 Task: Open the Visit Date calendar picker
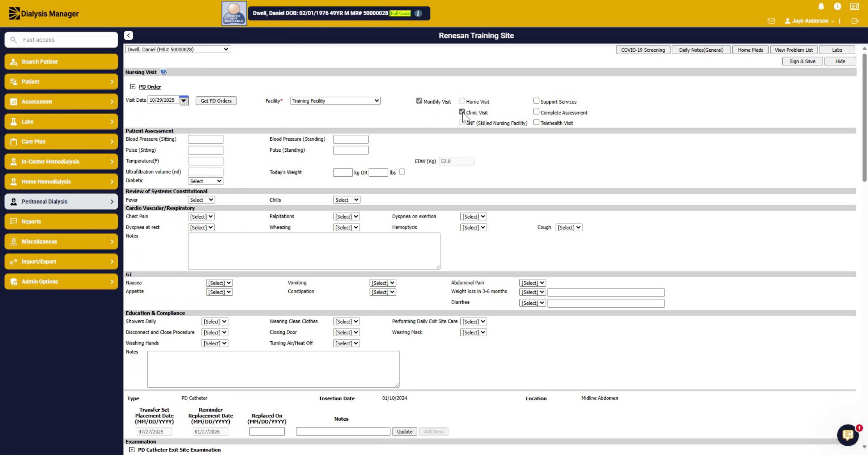point(184,100)
